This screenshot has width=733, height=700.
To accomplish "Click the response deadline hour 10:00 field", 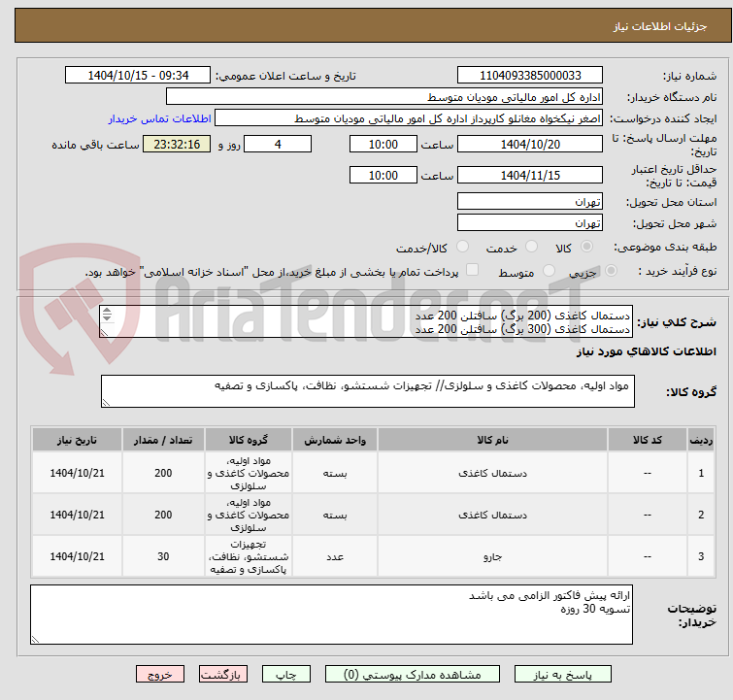I will point(383,144).
